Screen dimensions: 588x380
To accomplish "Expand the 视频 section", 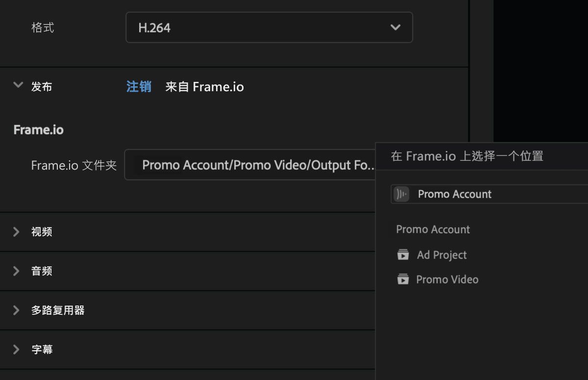I will point(16,232).
